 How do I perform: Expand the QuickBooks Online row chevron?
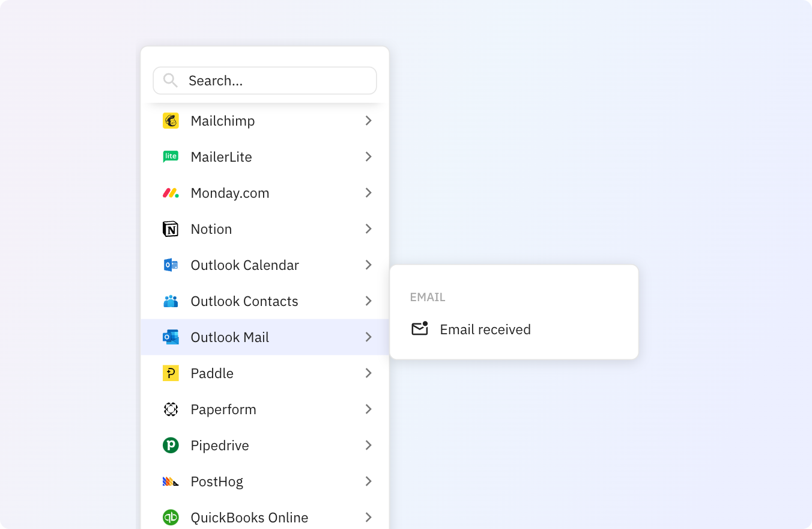click(369, 518)
